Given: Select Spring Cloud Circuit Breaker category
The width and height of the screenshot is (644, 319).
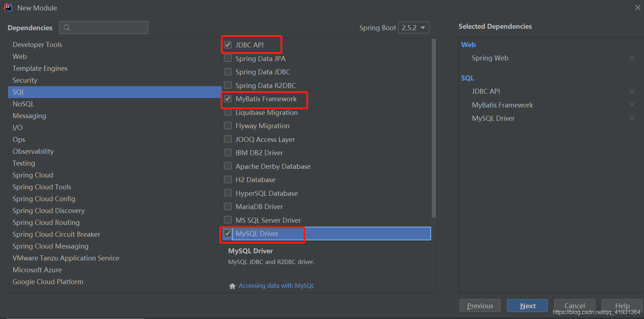Looking at the screenshot, I should point(115,234).
